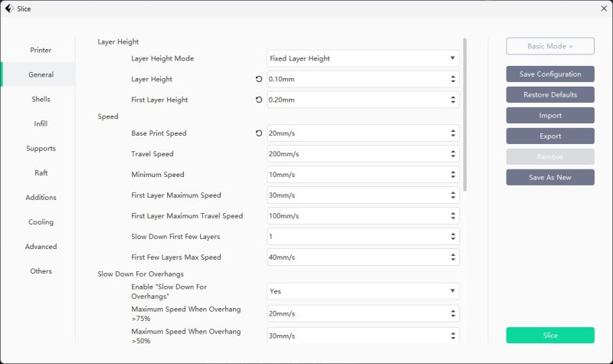
Task: Adjust First Few Layers Max Speed stepper
Action: [x=453, y=257]
